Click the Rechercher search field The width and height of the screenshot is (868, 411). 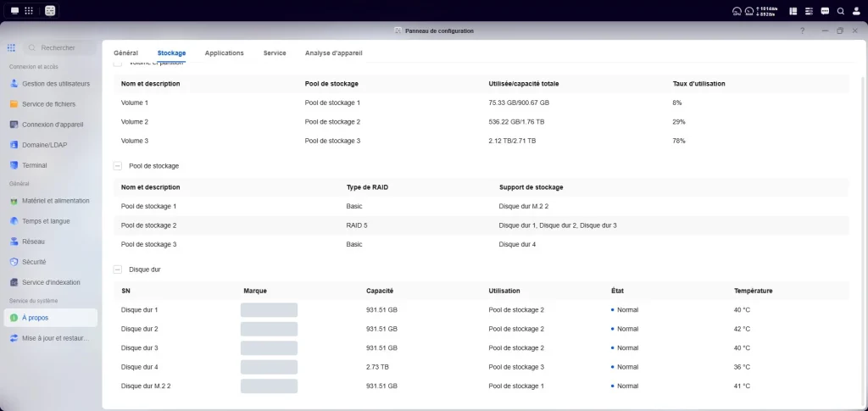click(60, 48)
